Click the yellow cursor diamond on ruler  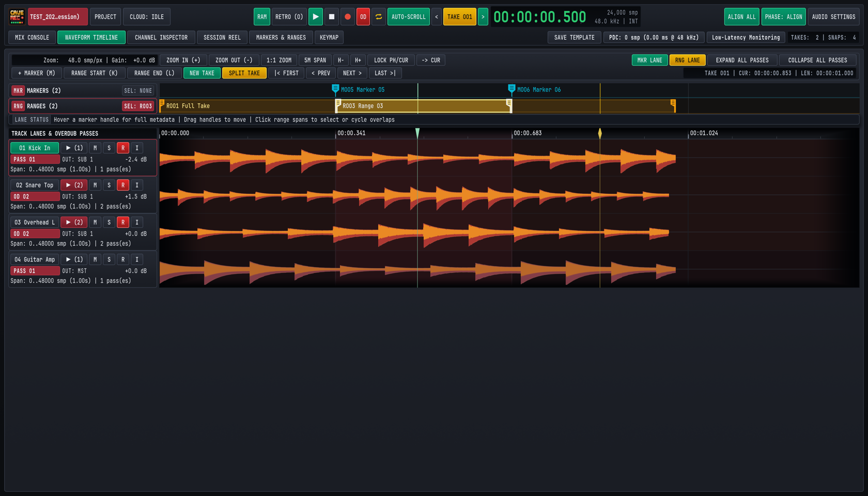pos(600,133)
